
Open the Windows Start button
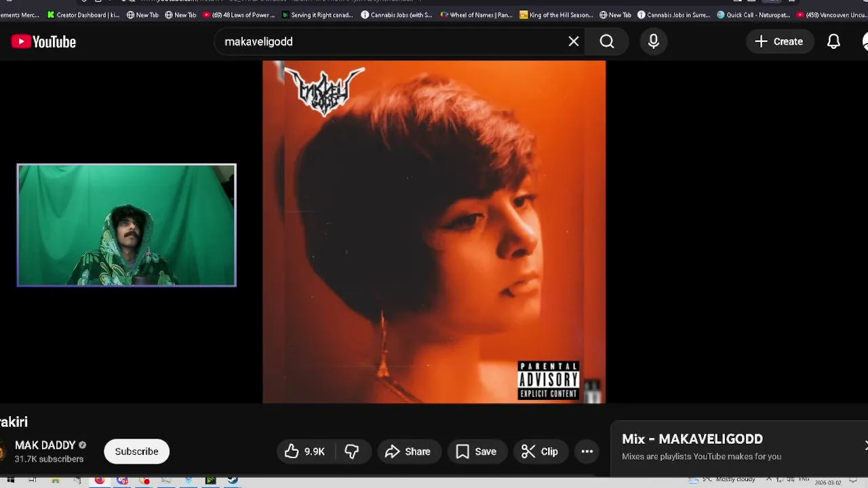point(10,480)
